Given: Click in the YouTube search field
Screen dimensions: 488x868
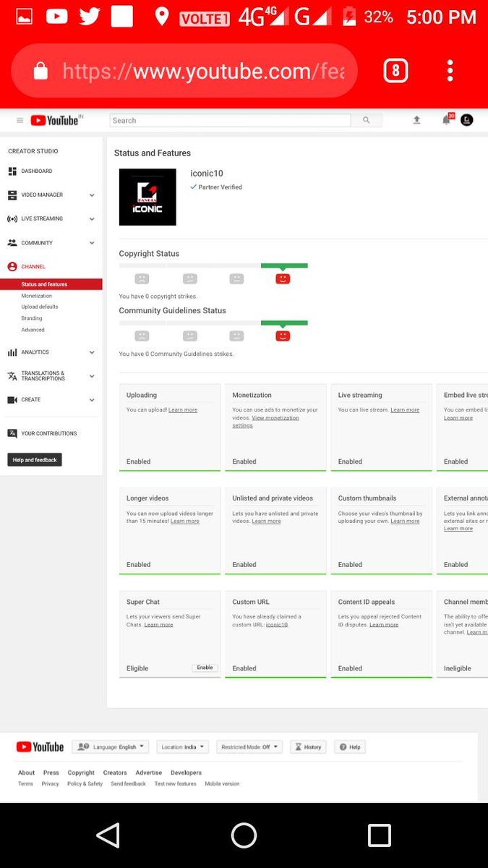Looking at the screenshot, I should pos(230,121).
